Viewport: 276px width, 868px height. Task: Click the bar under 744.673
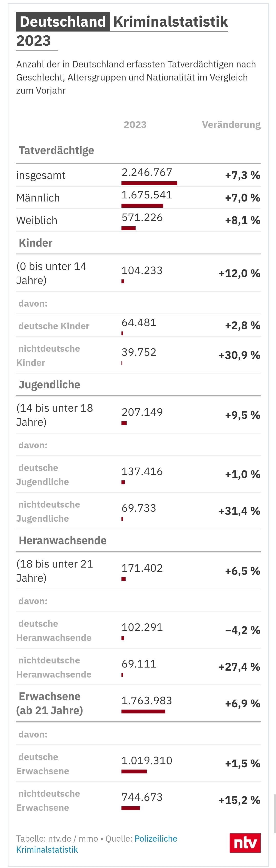point(131,808)
